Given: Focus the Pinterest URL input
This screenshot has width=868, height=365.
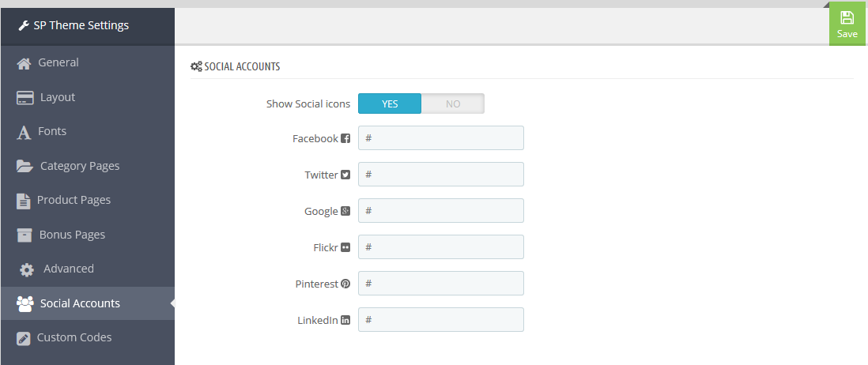Looking at the screenshot, I should (440, 283).
